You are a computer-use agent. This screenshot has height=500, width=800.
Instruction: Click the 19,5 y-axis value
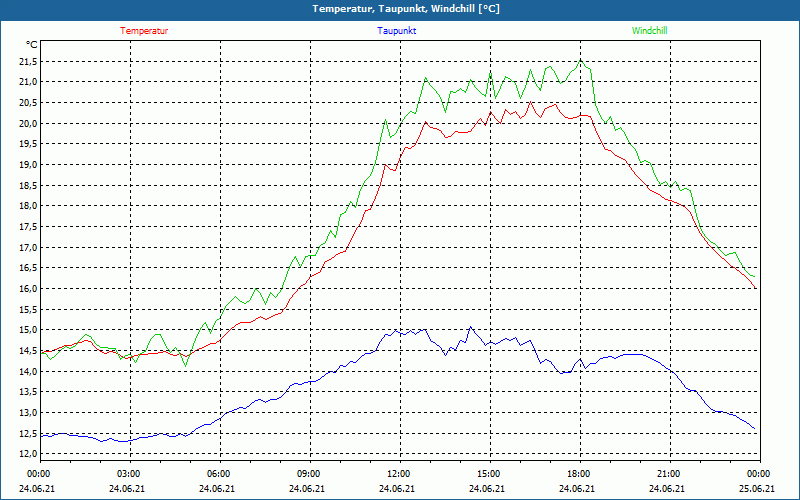[29, 144]
